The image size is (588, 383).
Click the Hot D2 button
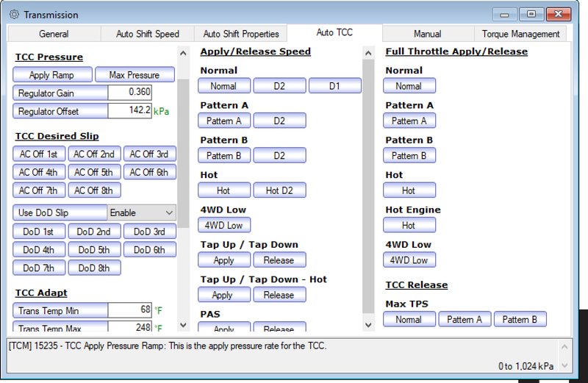click(279, 190)
